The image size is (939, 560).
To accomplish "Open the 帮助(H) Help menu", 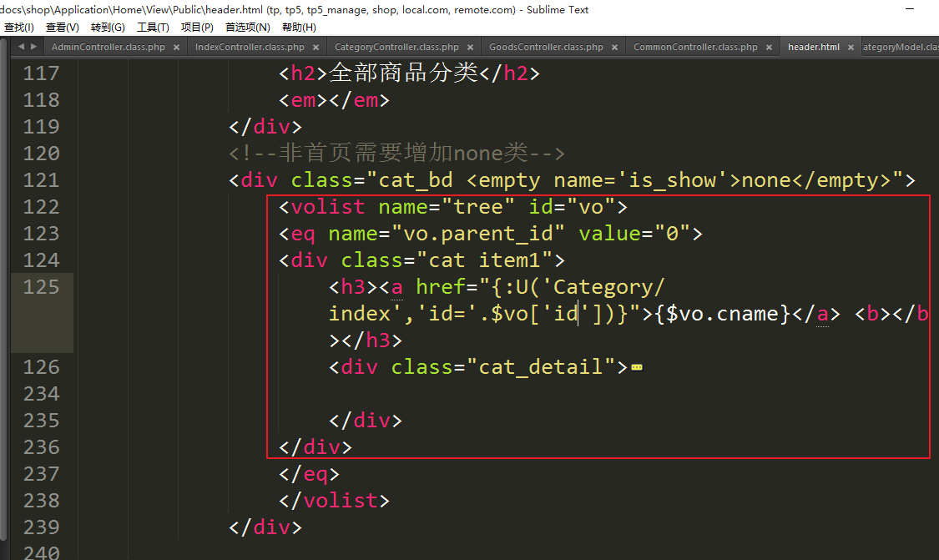I will [x=299, y=28].
